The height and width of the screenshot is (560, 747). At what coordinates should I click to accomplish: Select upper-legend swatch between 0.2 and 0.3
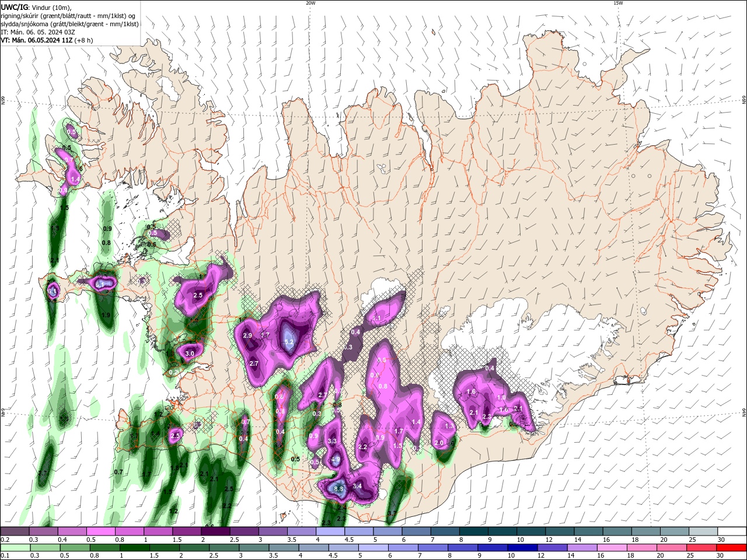click(15, 531)
